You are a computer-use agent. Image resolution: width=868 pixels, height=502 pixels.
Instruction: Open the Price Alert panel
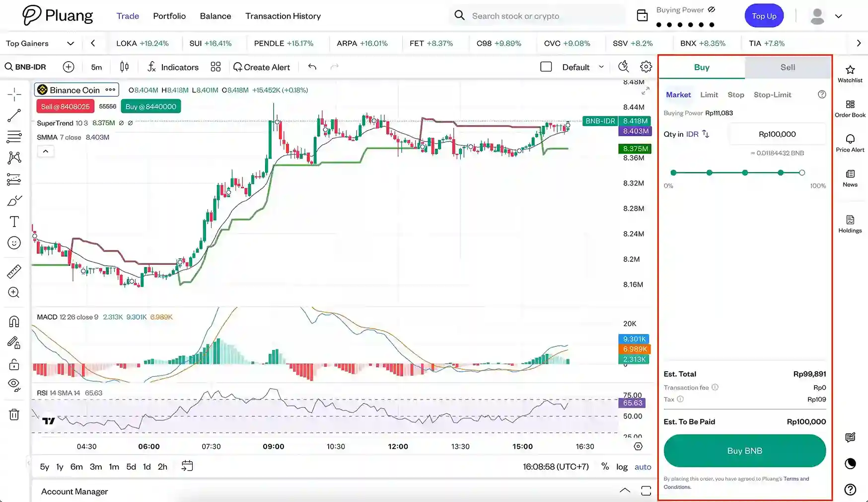(x=850, y=143)
